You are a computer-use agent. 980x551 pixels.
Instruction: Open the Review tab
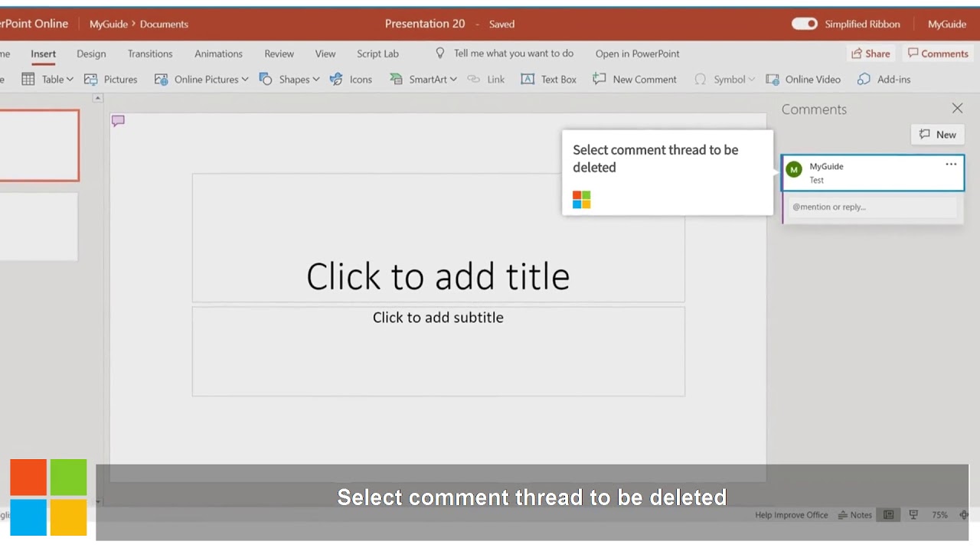(279, 54)
